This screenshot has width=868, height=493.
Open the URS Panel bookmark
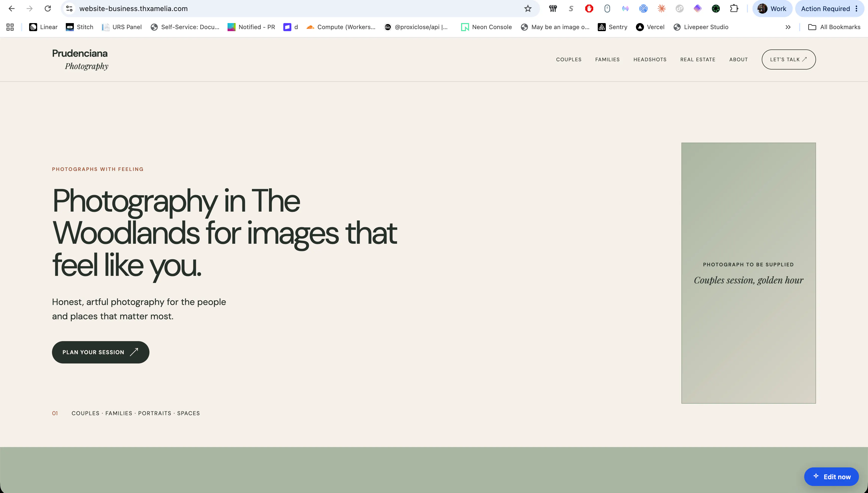click(122, 27)
